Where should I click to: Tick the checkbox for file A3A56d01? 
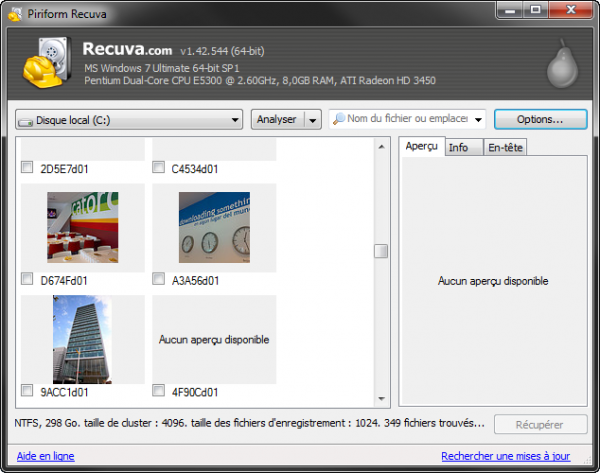158,280
